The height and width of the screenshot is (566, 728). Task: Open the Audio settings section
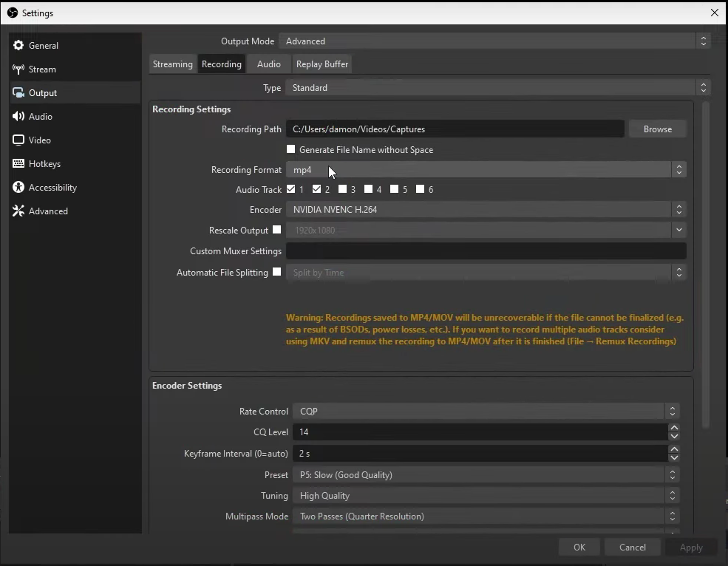40,116
